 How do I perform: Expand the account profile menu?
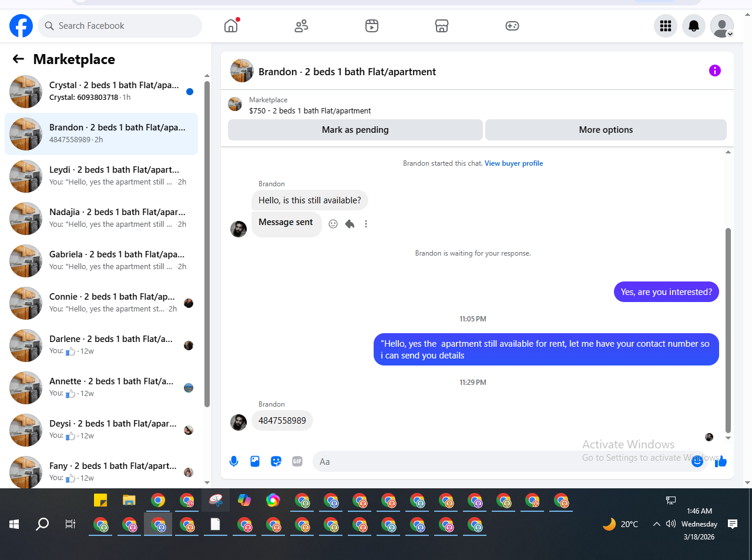coord(722,26)
